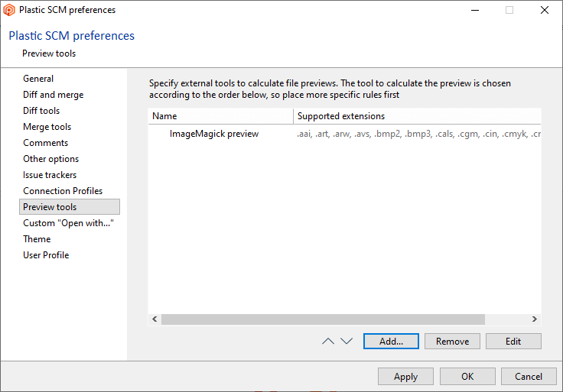563x392 pixels.
Task: Open User Profile settings
Action: (x=46, y=255)
